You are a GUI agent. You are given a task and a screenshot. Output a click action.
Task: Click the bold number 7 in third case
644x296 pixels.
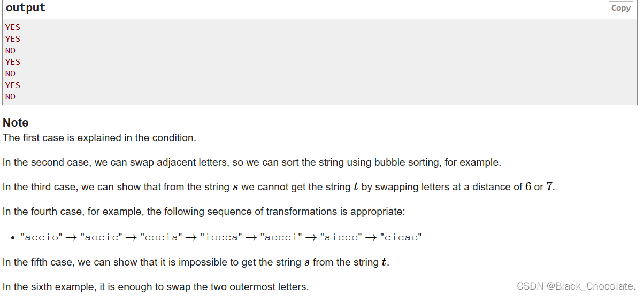pos(549,187)
